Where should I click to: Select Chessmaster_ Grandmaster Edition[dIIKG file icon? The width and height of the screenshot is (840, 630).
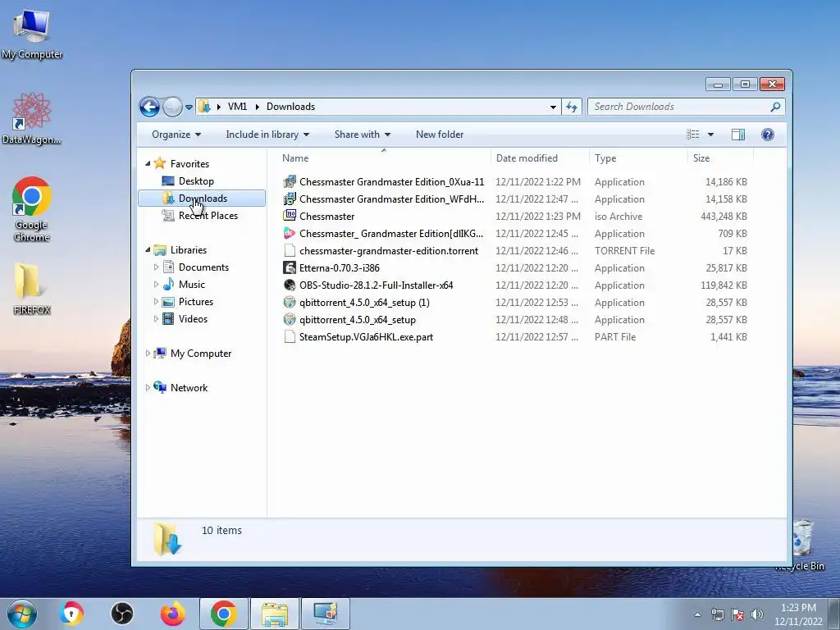pos(290,234)
